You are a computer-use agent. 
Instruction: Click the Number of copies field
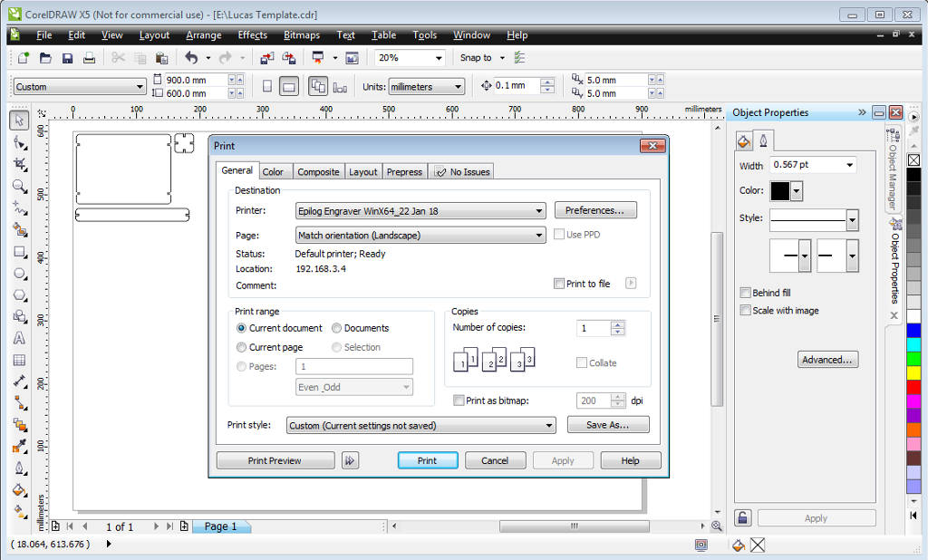593,328
